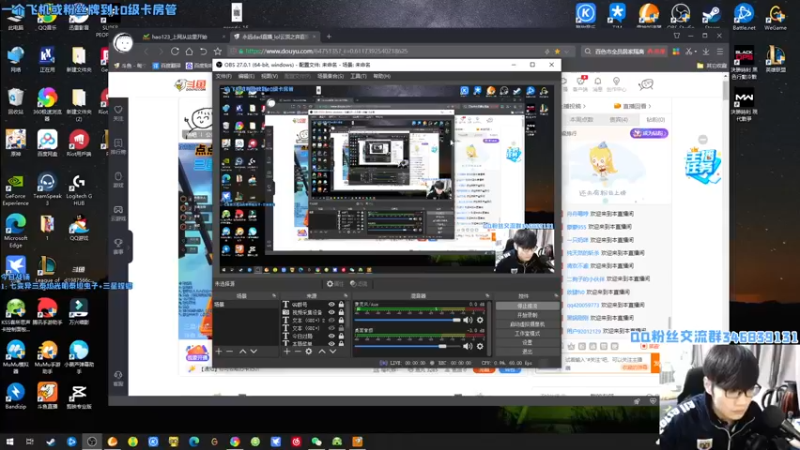
Task: Add a new scene in OBS
Action: pyautogui.click(x=218, y=352)
